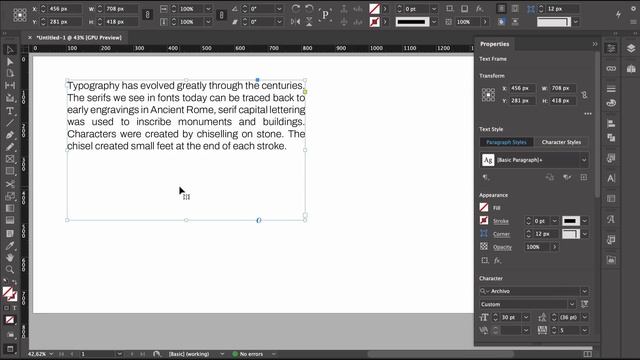Click the lightning quick apply icon
The height and width of the screenshot is (360, 640).
(618, 14)
